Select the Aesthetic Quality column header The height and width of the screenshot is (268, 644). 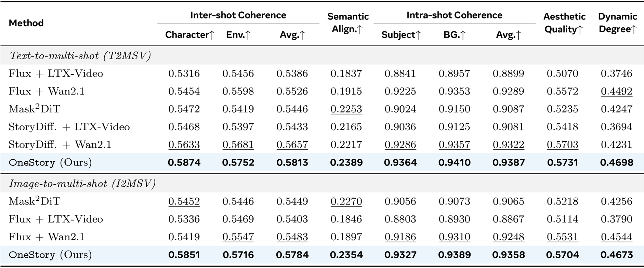pyautogui.click(x=564, y=23)
